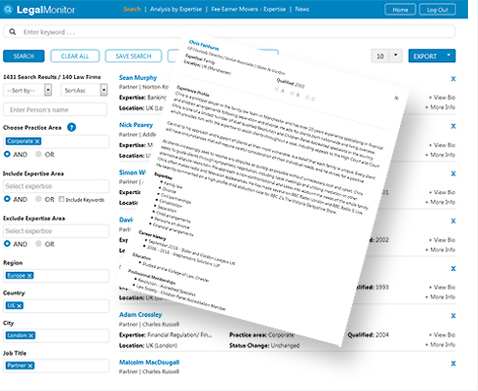The height and width of the screenshot is (391, 478).
Task: View Bio for Sean Murphy
Action: pos(442,97)
